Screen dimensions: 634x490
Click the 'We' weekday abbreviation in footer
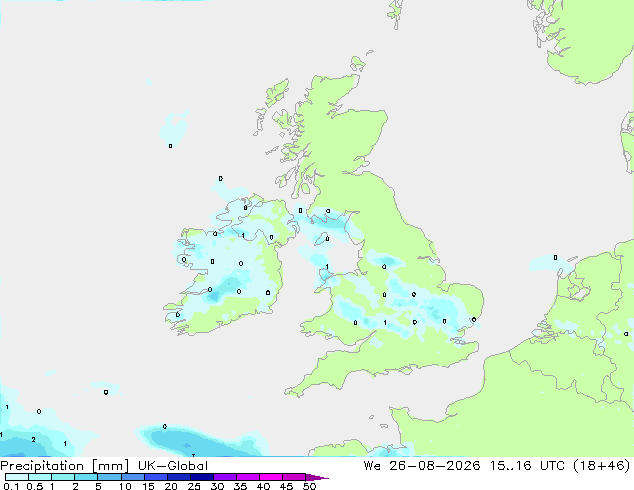(372, 466)
